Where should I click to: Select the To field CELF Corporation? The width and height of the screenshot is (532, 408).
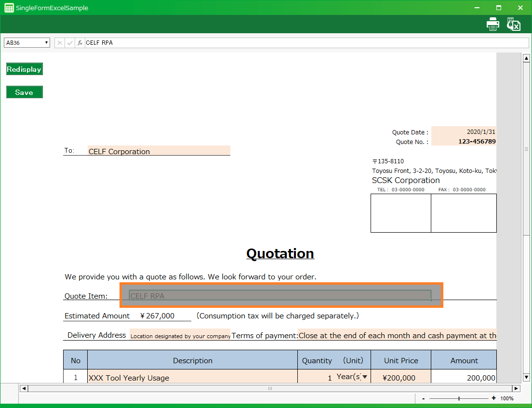tap(159, 151)
